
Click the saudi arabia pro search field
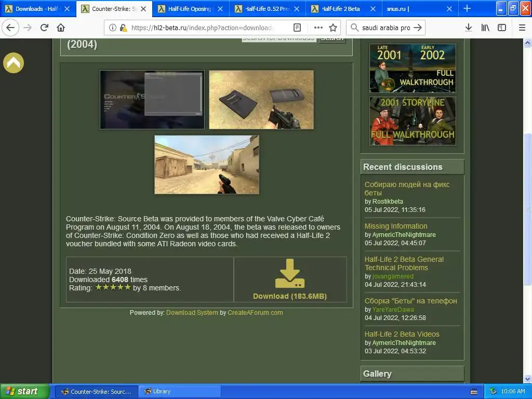pos(386,28)
